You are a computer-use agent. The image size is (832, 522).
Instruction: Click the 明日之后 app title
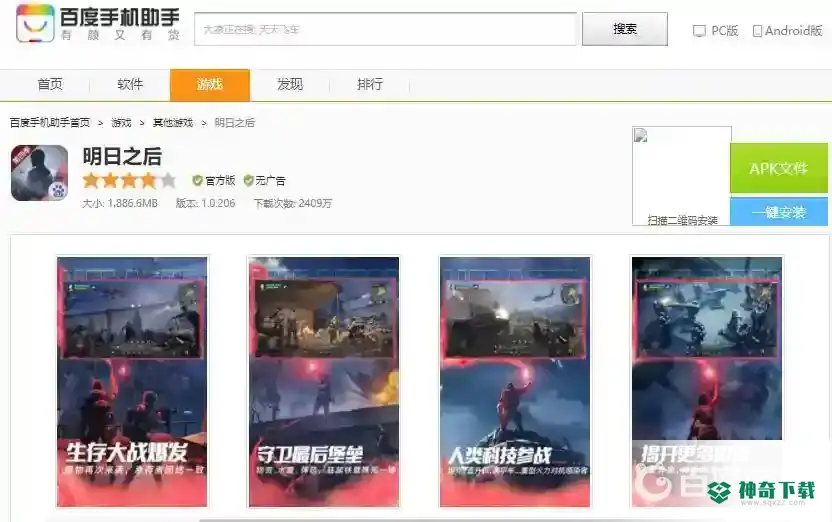tap(122, 156)
